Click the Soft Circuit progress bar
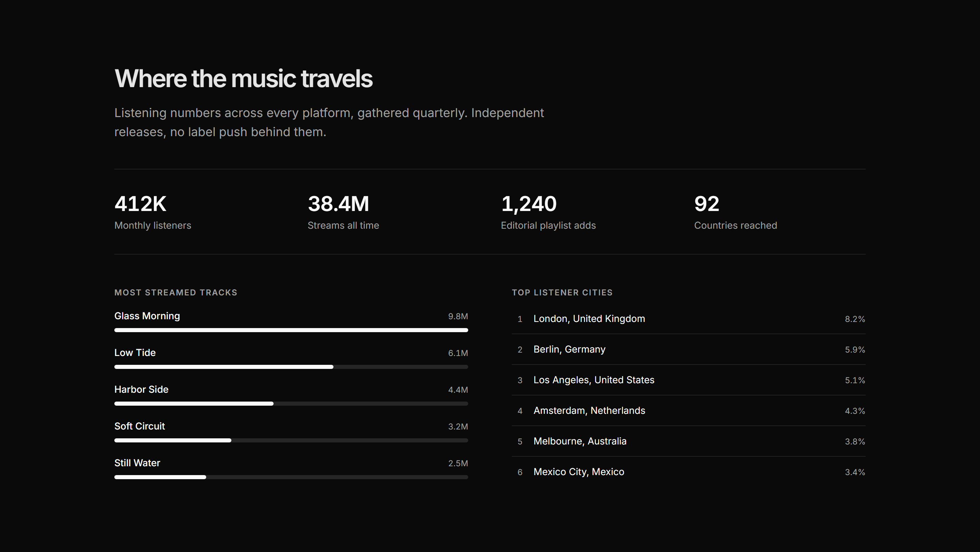Viewport: 980px width, 552px height. (291, 440)
